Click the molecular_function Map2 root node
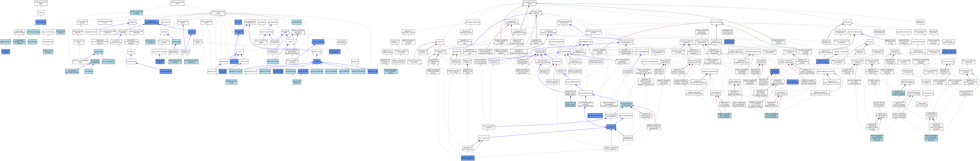This screenshot has height=161, width=980. 41,3
